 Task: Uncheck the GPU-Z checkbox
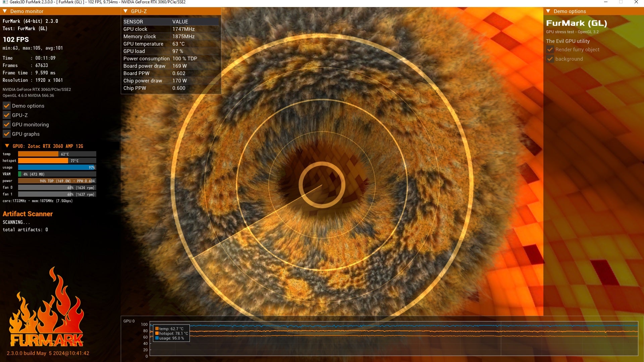[6, 115]
